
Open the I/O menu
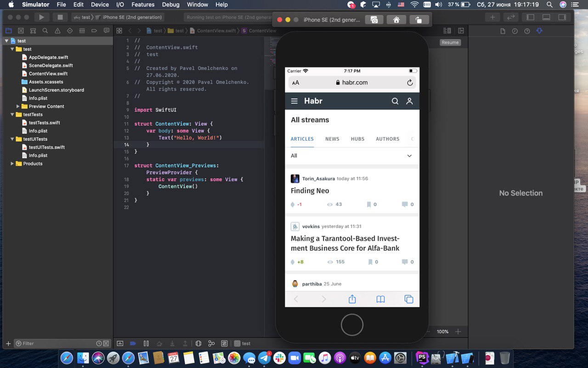[120, 5]
